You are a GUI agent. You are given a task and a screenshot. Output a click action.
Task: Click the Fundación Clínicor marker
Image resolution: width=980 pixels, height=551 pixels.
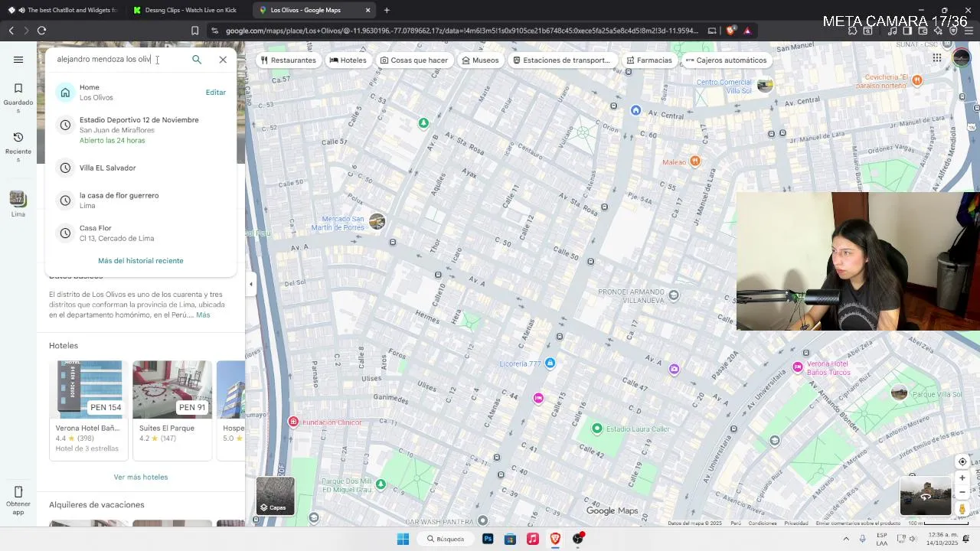(293, 422)
